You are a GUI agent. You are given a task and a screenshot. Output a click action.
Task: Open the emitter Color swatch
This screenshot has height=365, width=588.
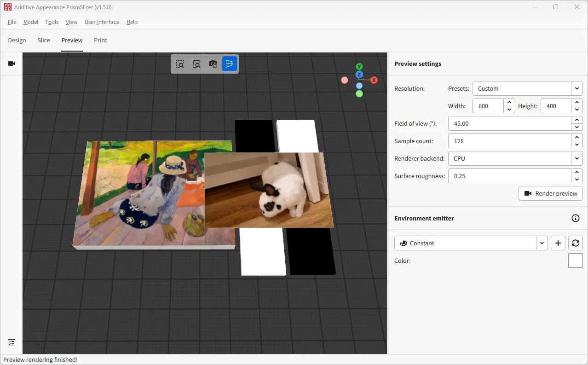point(575,260)
